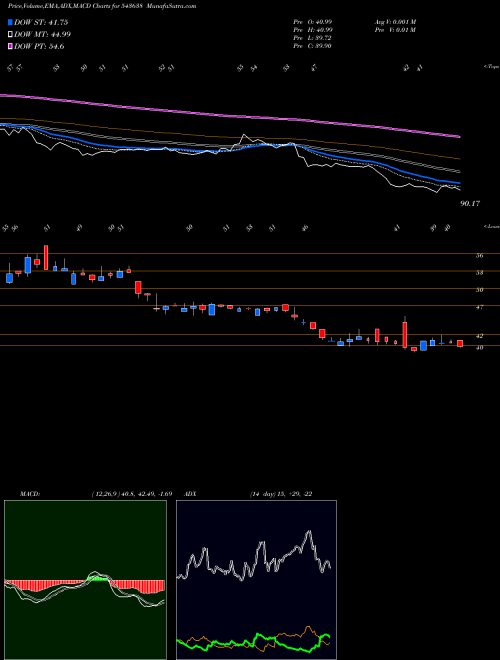This screenshot has height=660, width=500.
Task: Click the 'Avg V: 0.001 M' value
Action: pos(395,22)
